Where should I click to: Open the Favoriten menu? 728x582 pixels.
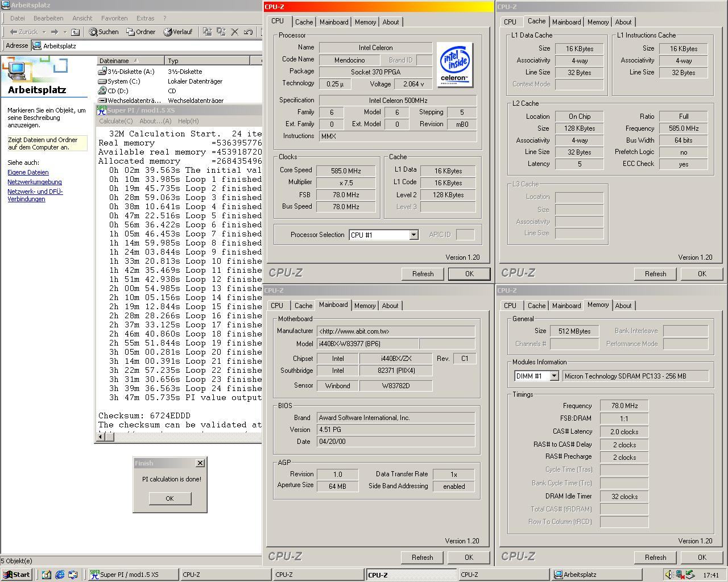[x=114, y=18]
